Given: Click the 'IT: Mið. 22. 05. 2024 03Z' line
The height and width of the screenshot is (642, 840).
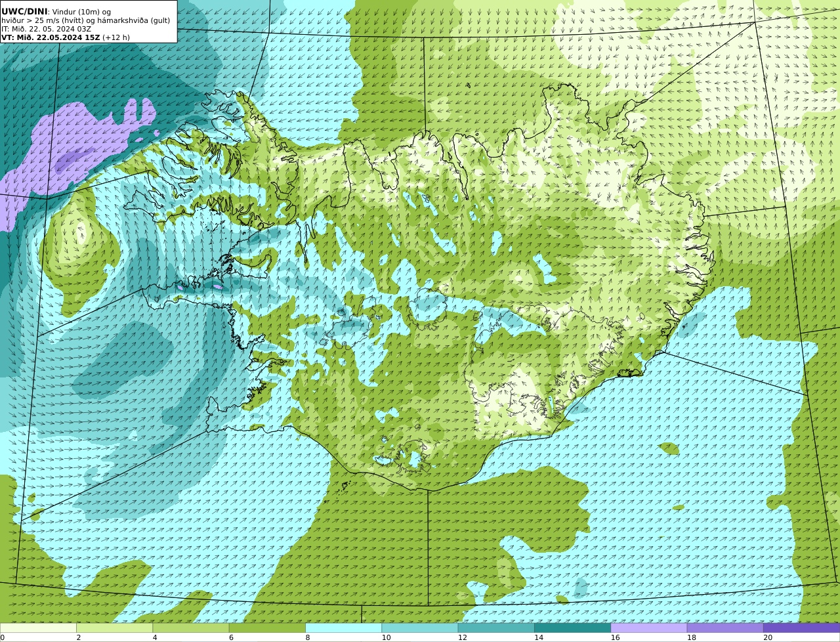Looking at the screenshot, I should [x=46, y=29].
